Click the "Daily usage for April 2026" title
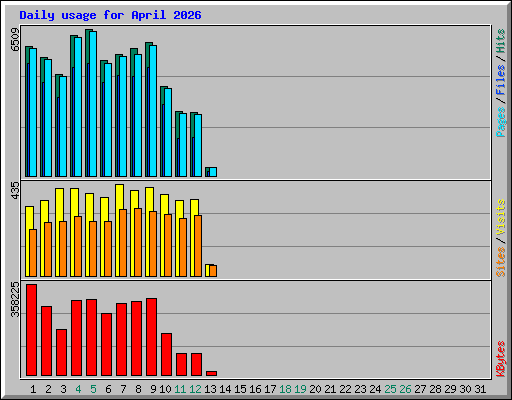The width and height of the screenshot is (512, 400). pos(110,15)
